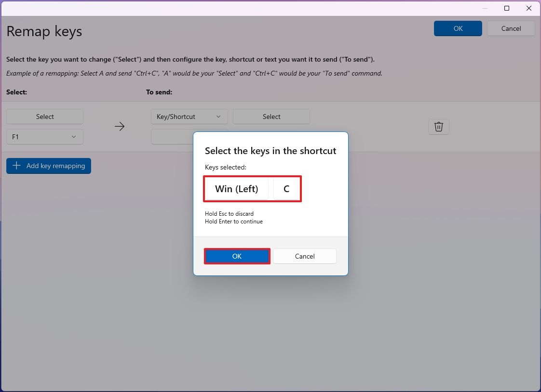The image size is (541, 392).
Task: Click the 'Hold Enter to continue' text
Action: 233,222
